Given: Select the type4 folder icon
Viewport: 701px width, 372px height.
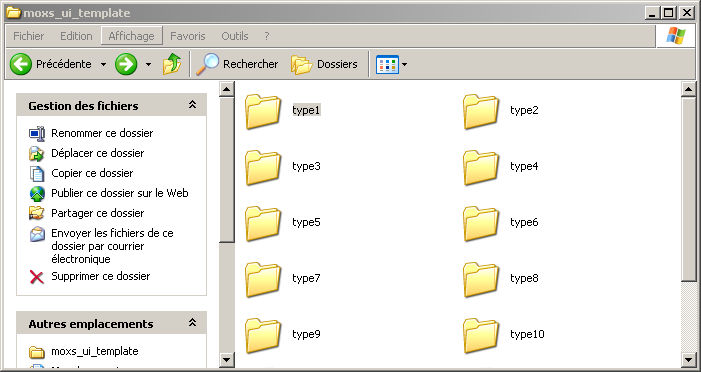Looking at the screenshot, I should pyautogui.click(x=481, y=167).
